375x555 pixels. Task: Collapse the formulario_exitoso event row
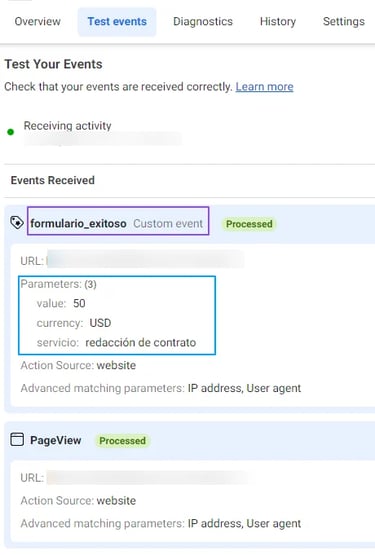(x=190, y=223)
